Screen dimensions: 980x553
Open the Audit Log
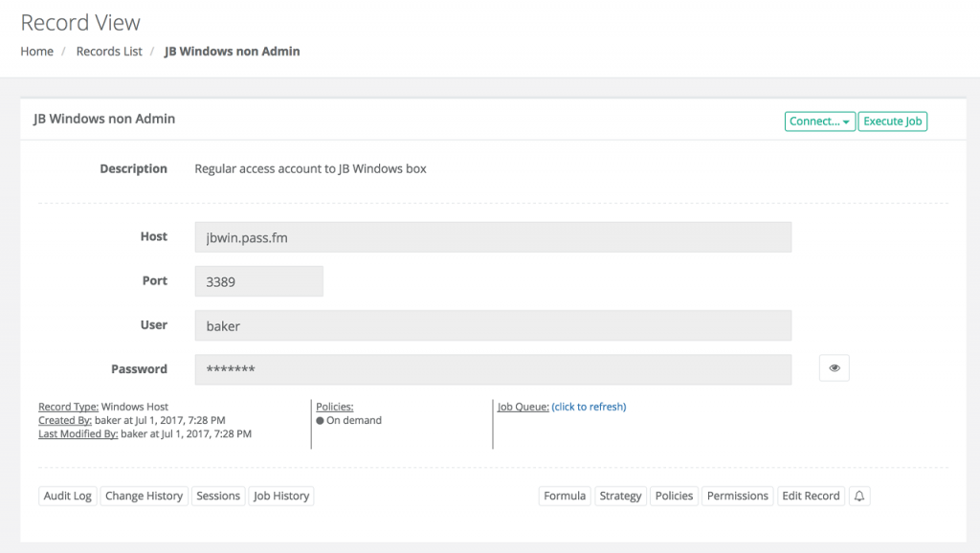tap(68, 496)
